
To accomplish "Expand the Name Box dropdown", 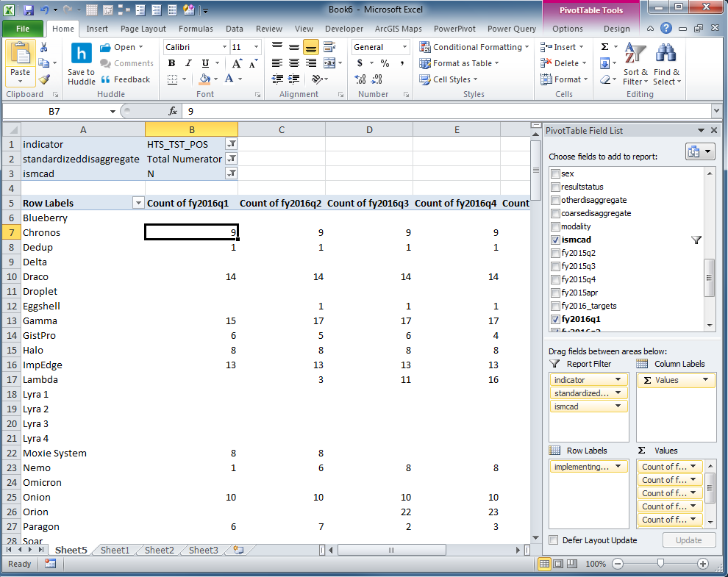I will pos(113,112).
